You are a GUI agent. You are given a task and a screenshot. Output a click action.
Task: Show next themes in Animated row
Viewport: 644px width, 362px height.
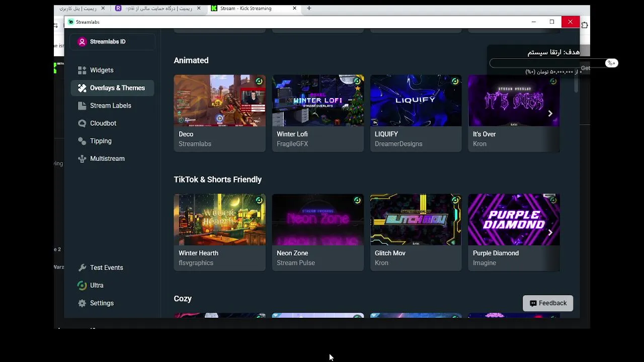click(550, 114)
